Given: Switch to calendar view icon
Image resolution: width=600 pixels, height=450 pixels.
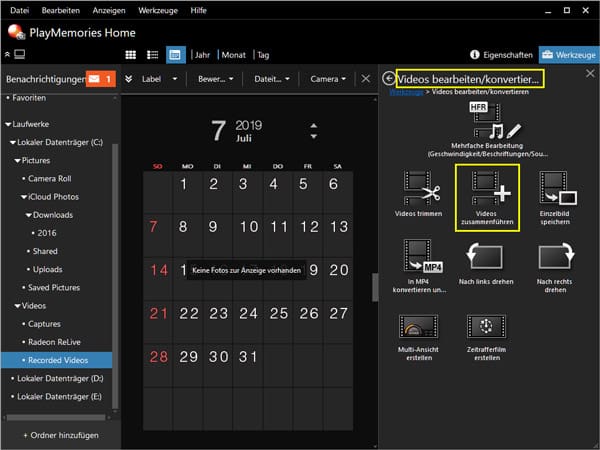Looking at the screenshot, I should point(175,54).
